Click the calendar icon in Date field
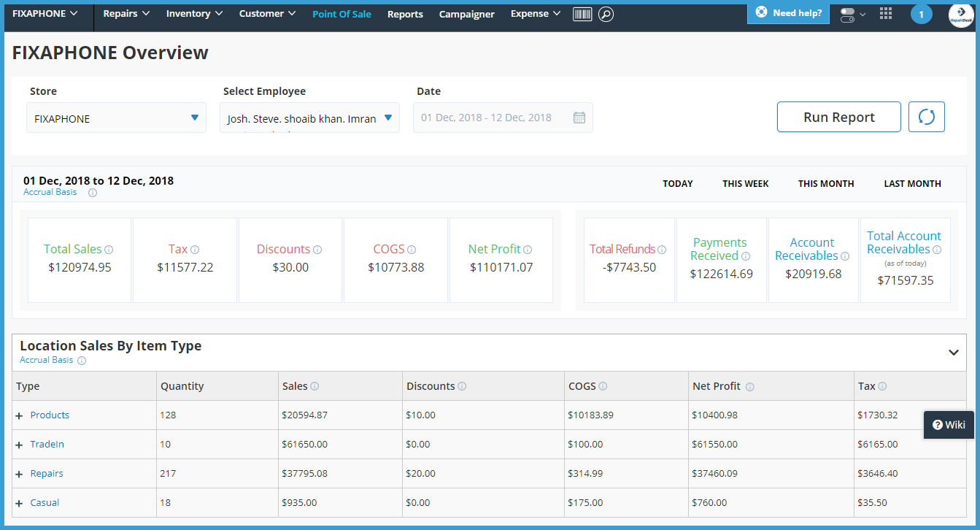 (x=579, y=118)
